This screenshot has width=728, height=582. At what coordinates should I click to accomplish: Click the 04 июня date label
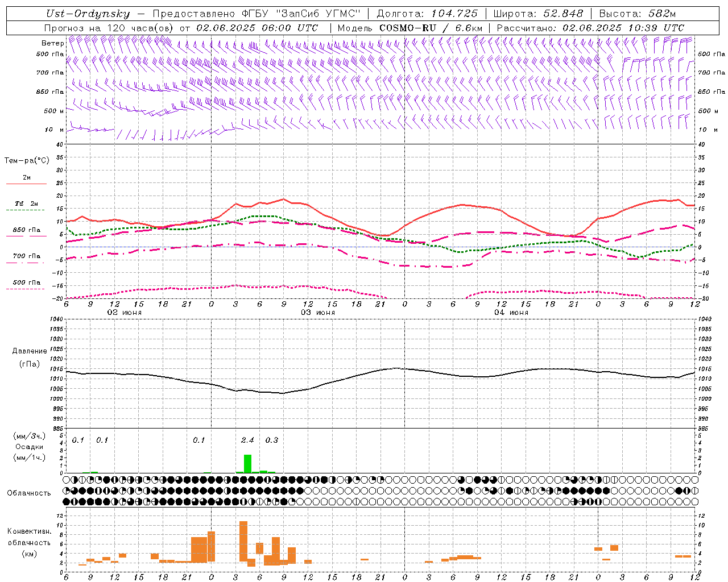click(x=511, y=312)
